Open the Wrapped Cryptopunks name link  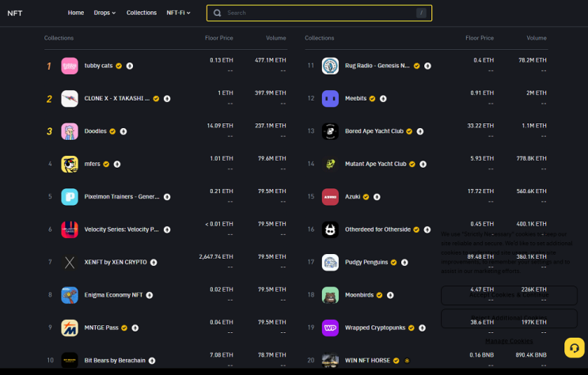point(375,328)
